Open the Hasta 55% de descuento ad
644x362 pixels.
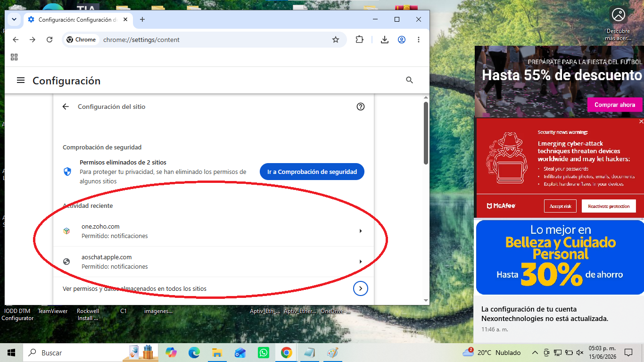click(x=559, y=81)
